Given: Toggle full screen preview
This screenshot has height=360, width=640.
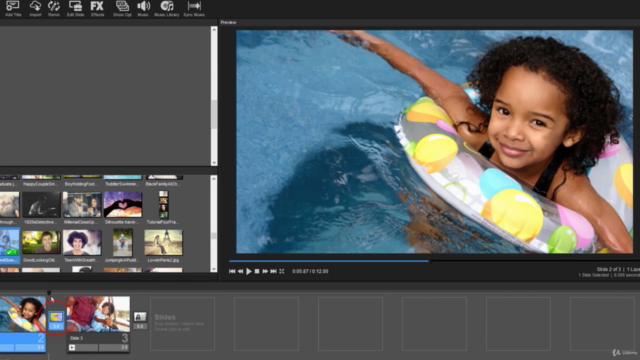Looking at the screenshot, I should click(x=282, y=271).
